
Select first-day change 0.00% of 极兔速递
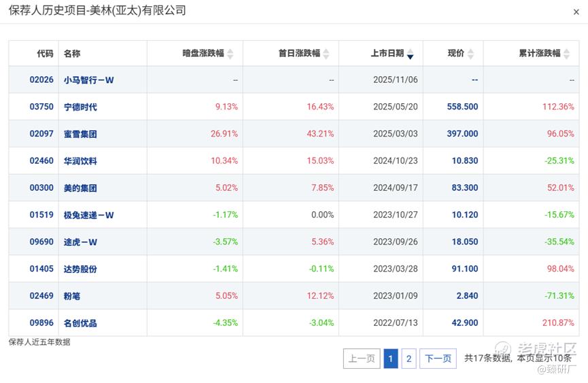pyautogui.click(x=322, y=215)
